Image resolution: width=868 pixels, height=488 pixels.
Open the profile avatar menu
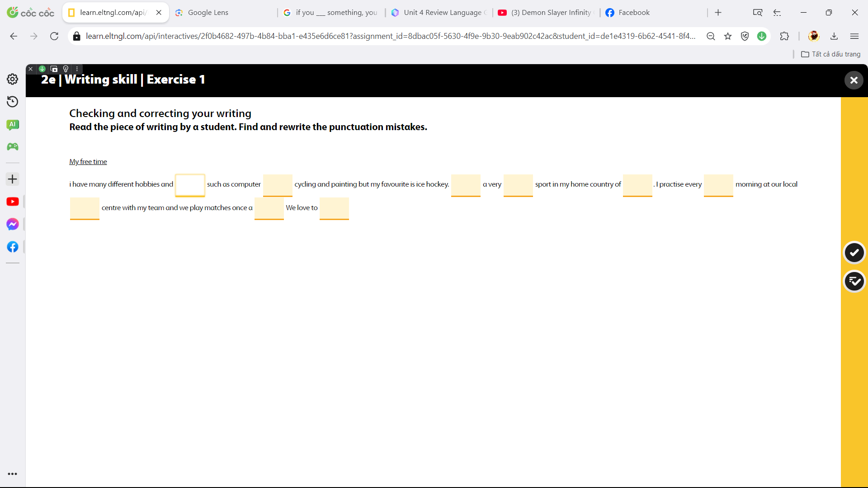coord(814,36)
